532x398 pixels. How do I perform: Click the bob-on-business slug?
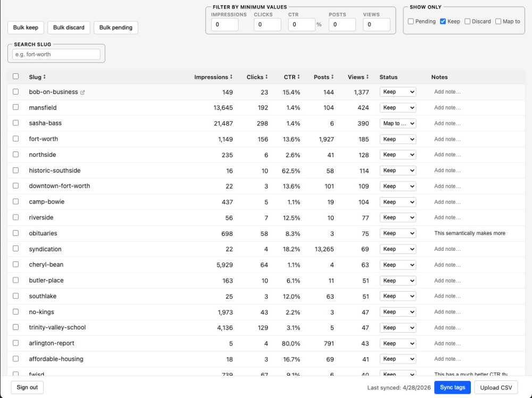tap(53, 92)
